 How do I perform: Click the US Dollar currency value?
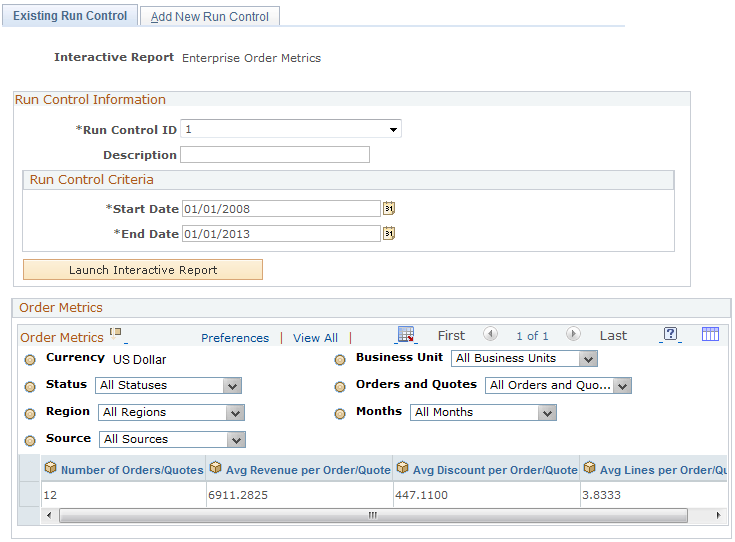[140, 360]
